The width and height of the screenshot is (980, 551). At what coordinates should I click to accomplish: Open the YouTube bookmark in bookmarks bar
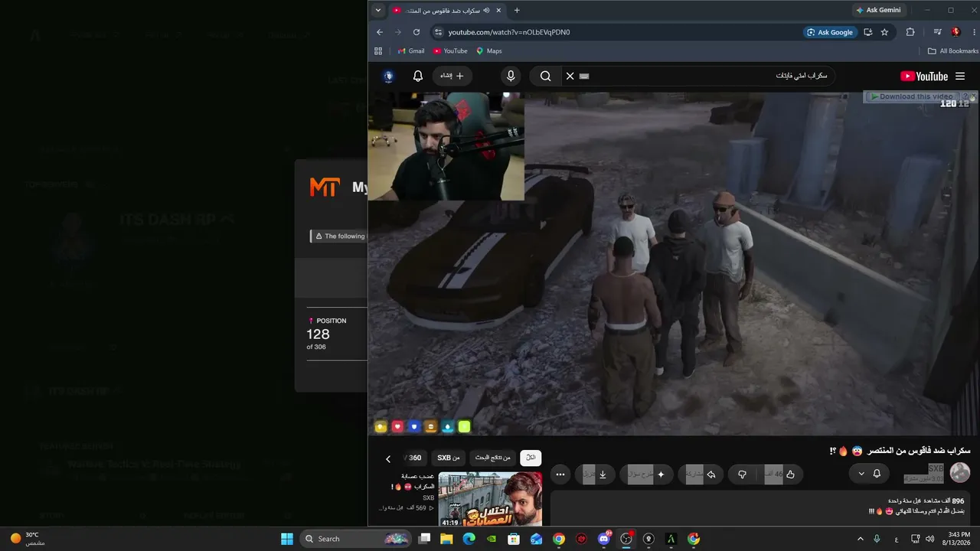450,51
